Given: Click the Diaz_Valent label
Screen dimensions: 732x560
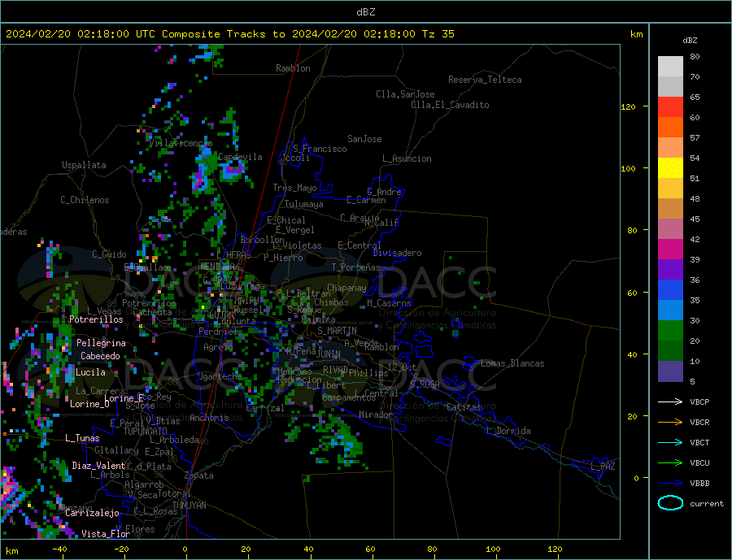Looking at the screenshot, I should [x=98, y=466].
